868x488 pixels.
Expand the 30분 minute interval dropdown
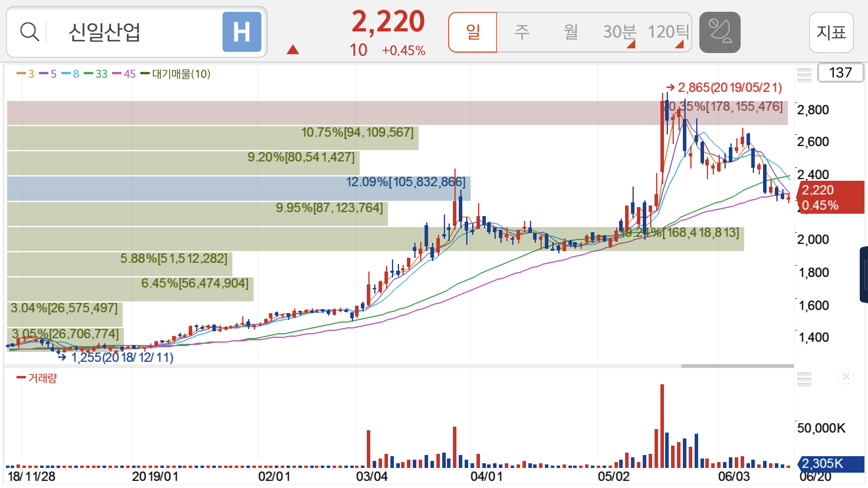[x=620, y=32]
